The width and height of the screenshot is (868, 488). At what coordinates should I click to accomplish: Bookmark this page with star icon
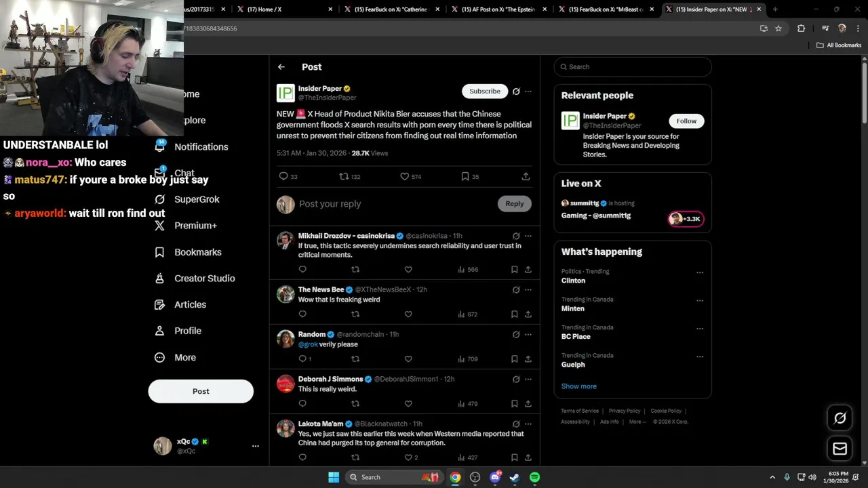pyautogui.click(x=778, y=28)
